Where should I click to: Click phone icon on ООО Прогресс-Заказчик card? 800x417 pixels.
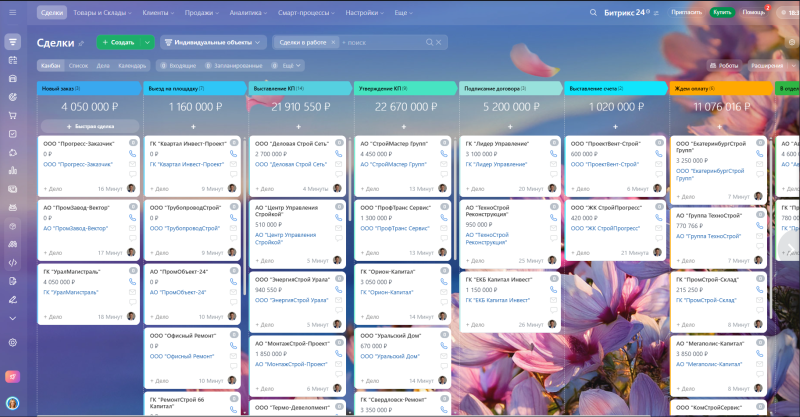coord(132,154)
